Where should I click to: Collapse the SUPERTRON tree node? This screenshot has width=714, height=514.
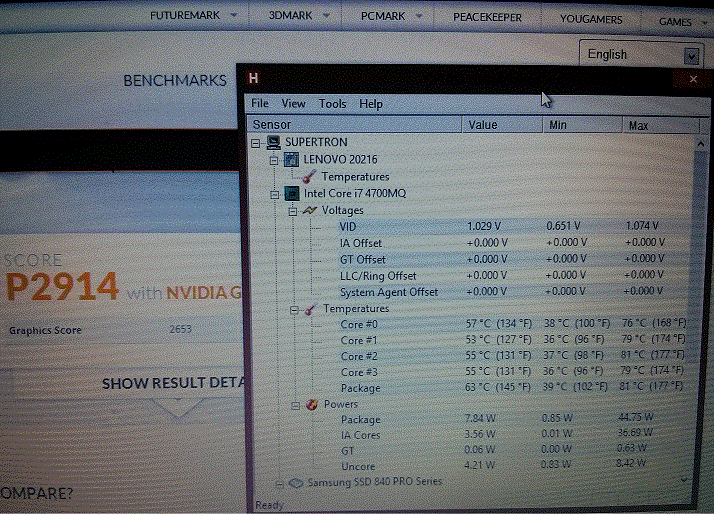click(x=256, y=143)
